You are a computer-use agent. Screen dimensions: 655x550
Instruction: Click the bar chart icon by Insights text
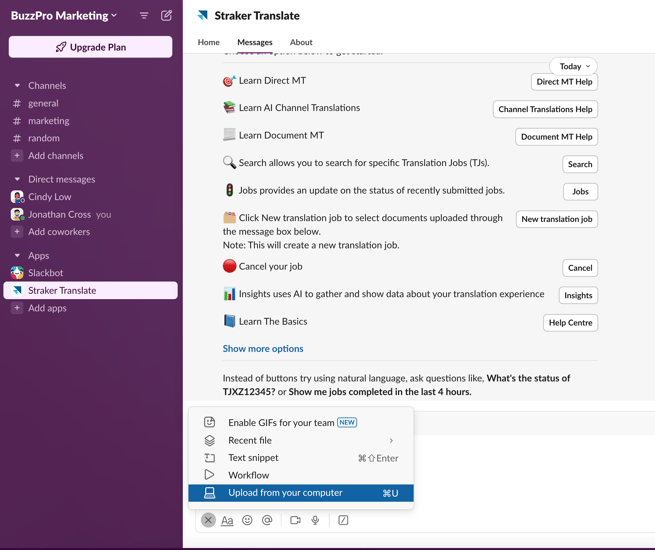(x=229, y=294)
